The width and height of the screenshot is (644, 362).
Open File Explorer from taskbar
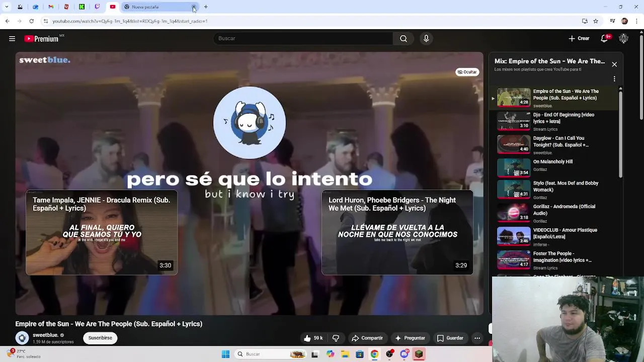coord(345,354)
